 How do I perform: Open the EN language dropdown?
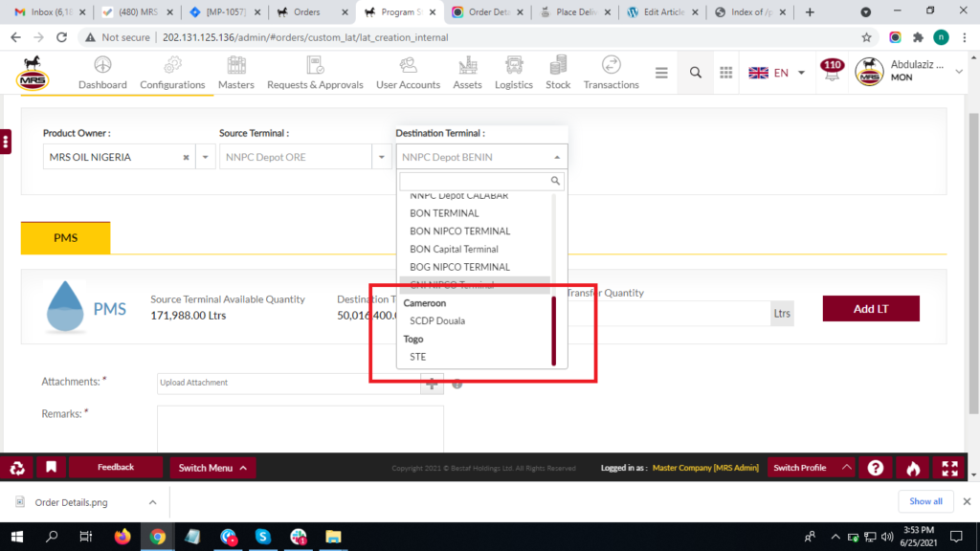(777, 73)
